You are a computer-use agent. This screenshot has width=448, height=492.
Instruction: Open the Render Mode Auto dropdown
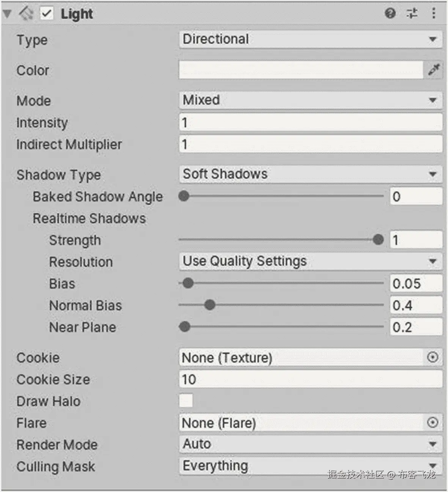click(x=310, y=444)
